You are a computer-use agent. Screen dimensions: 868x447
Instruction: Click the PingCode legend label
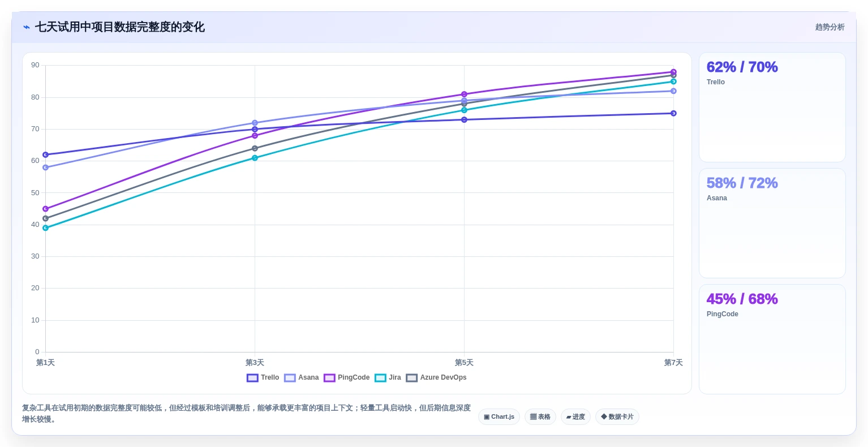[x=354, y=377]
